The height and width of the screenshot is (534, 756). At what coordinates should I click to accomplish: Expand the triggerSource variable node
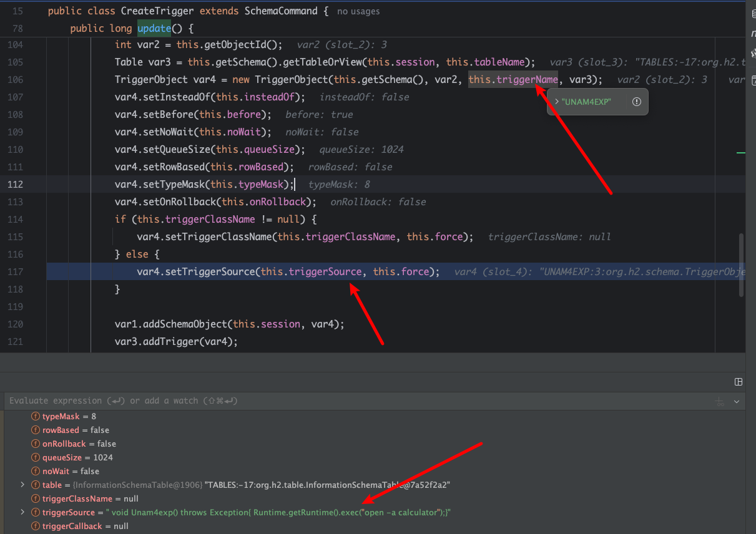[22, 512]
